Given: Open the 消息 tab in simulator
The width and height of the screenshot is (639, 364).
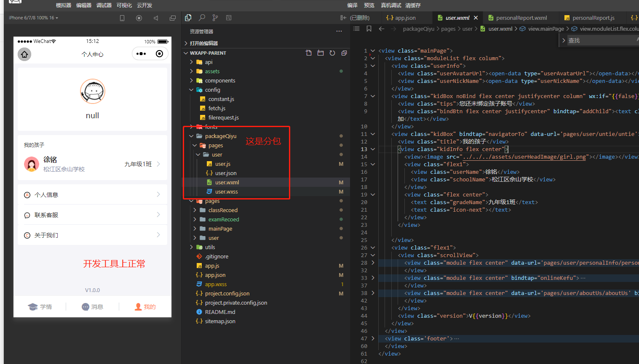Looking at the screenshot, I should pyautogui.click(x=93, y=307).
